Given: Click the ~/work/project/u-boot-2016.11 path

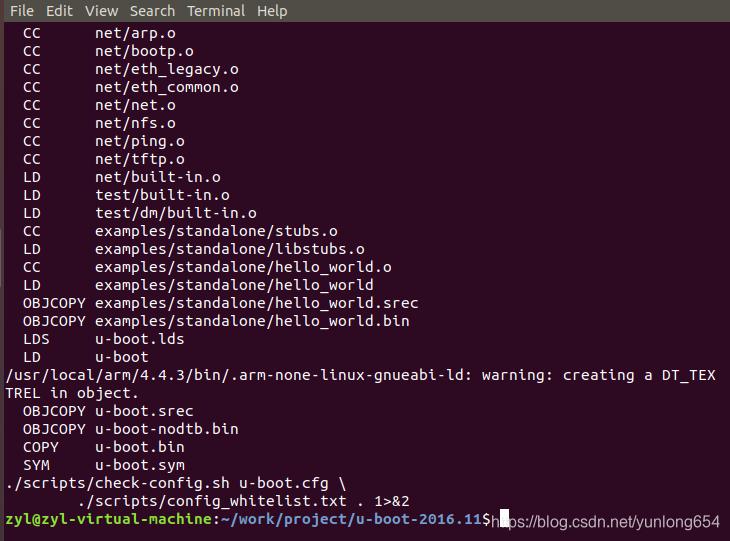Looking at the screenshot, I should (x=351, y=519).
